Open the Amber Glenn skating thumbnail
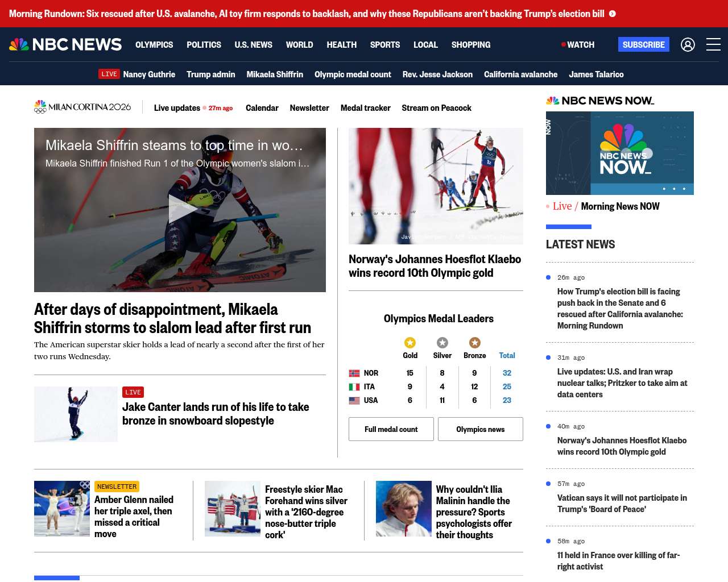This screenshot has width=728, height=582. click(62, 509)
